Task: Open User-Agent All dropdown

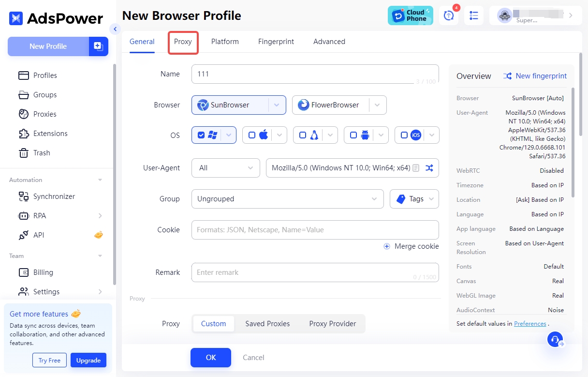Action: [226, 168]
